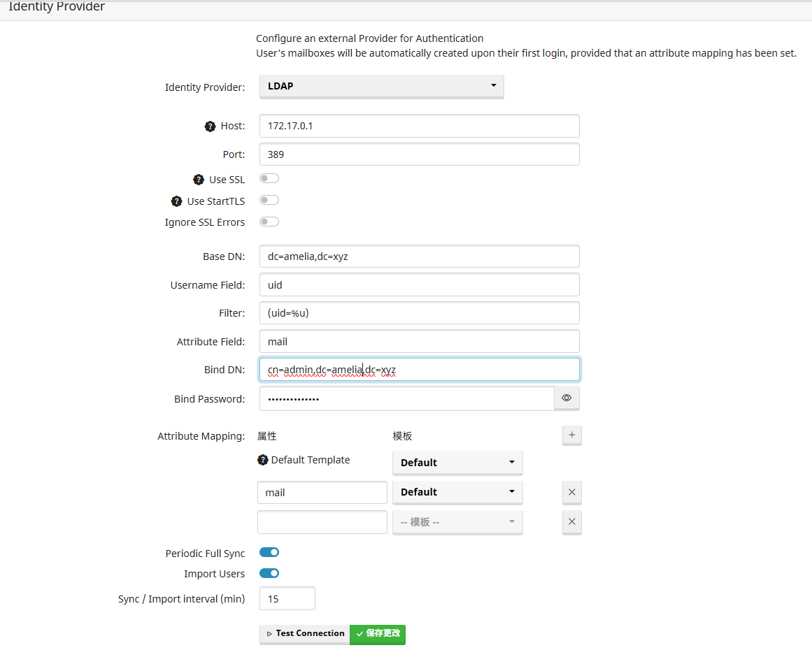The height and width of the screenshot is (657, 812).
Task: Click the help icon beside Default Template
Action: pos(263,460)
